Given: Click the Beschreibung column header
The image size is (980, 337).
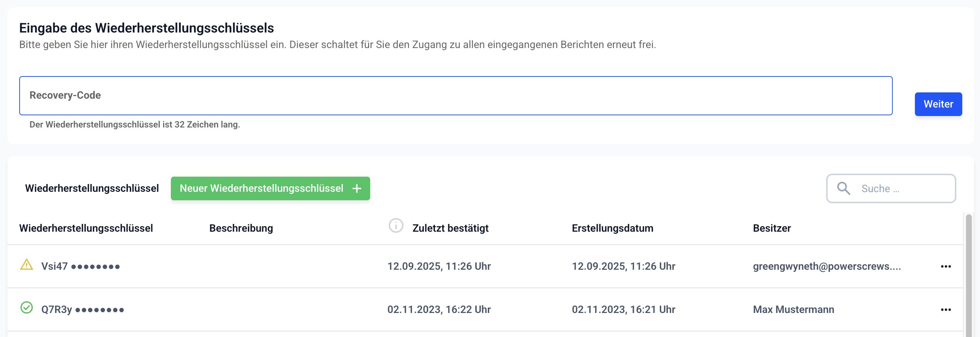Looking at the screenshot, I should click(x=241, y=228).
